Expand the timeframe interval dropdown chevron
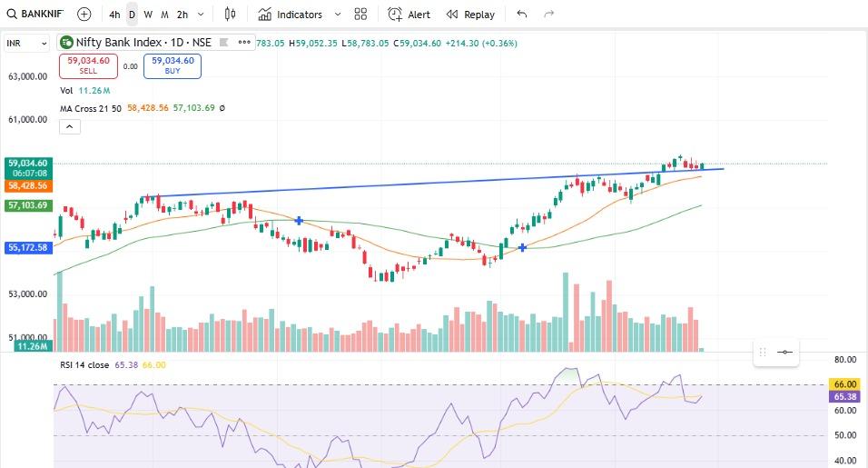This screenshot has height=468, width=868. [201, 15]
